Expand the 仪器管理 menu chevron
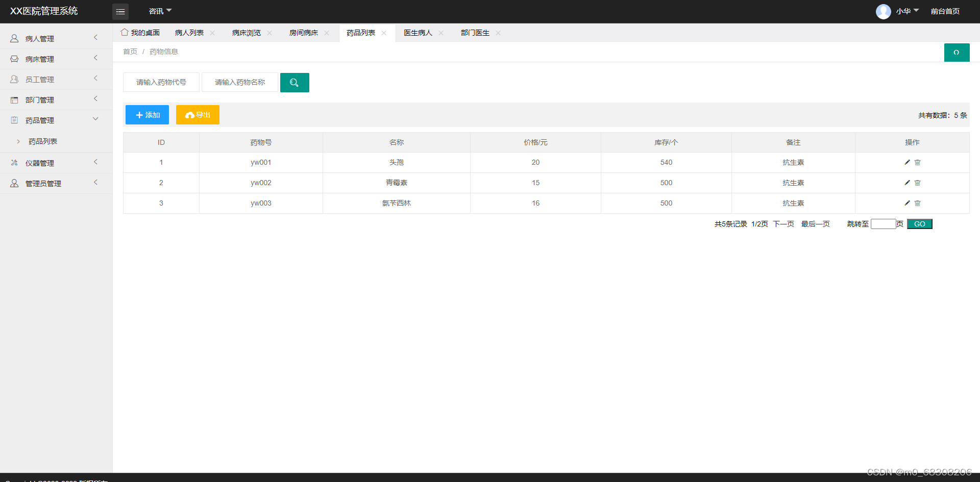980x482 pixels. 95,162
